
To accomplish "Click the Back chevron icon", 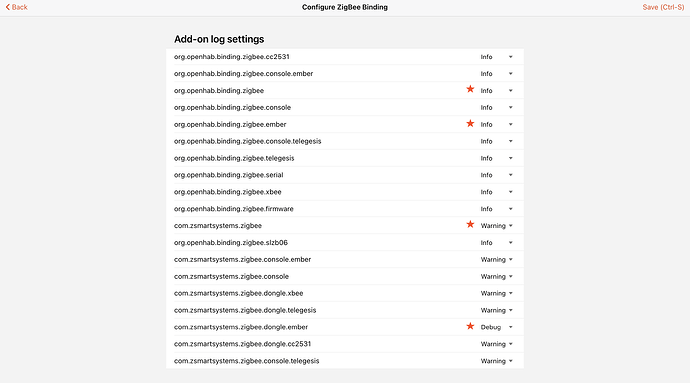I will pyautogui.click(x=7, y=7).
